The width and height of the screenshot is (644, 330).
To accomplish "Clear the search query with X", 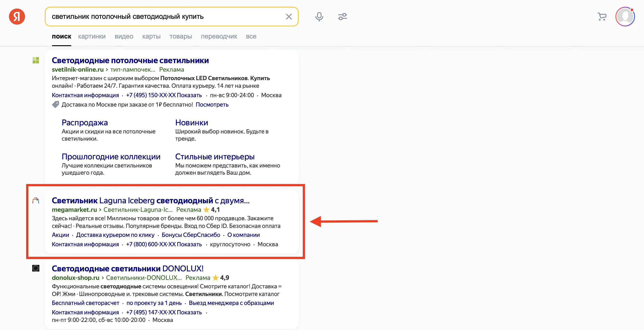I will click(x=289, y=17).
